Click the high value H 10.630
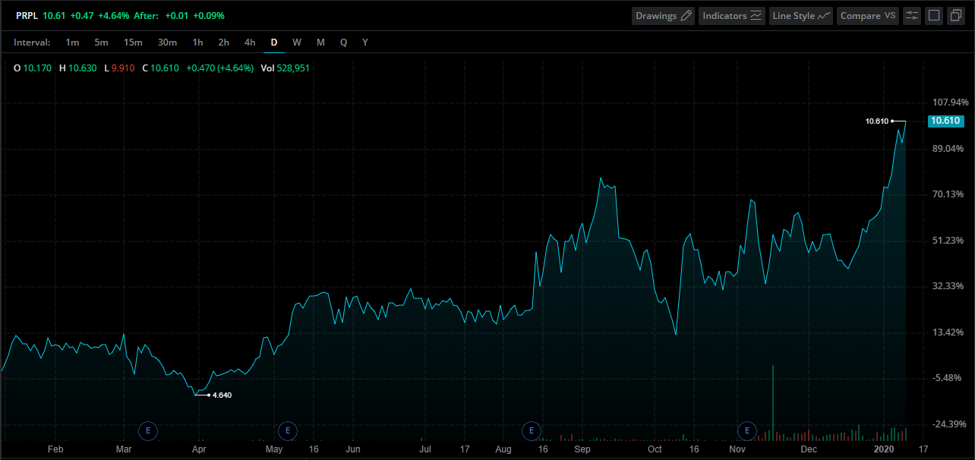The width and height of the screenshot is (975, 460). click(x=78, y=68)
